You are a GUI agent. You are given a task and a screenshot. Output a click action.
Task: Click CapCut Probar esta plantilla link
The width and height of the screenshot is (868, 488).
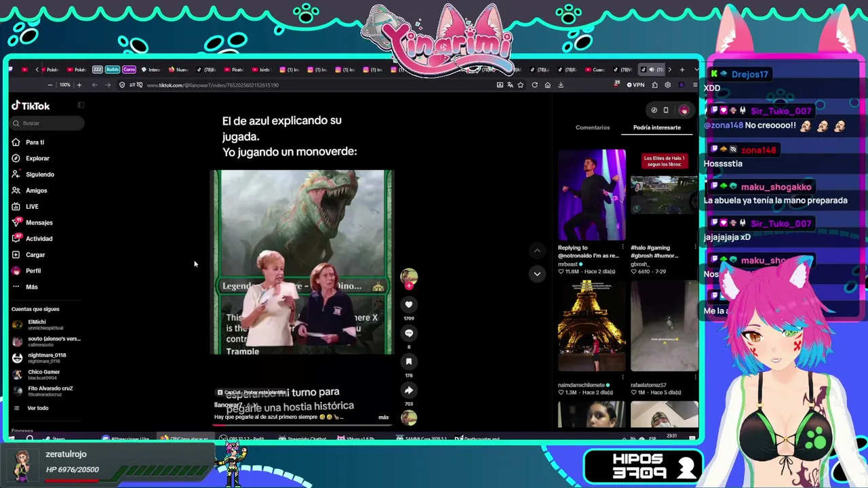(251, 392)
